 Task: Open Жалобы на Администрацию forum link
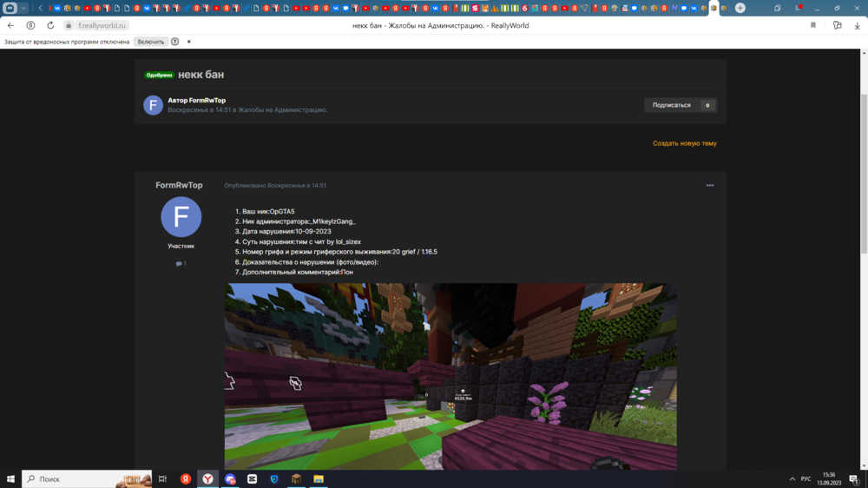[x=283, y=109]
